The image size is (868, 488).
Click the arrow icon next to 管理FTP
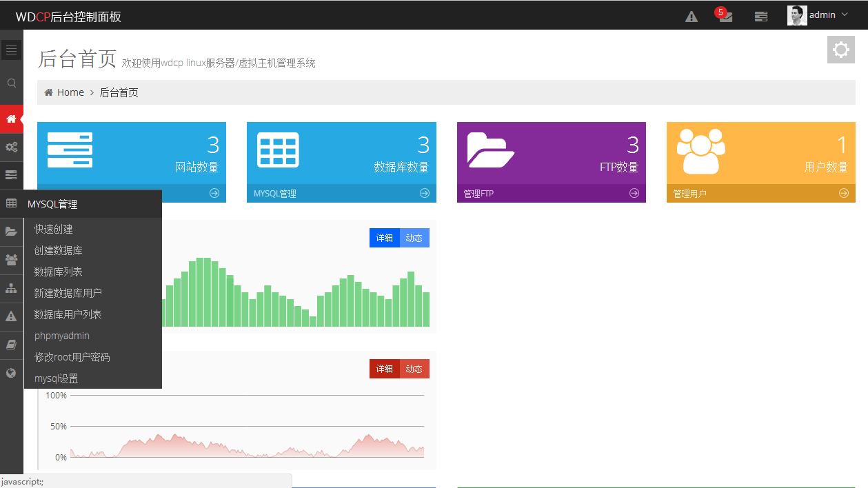634,193
